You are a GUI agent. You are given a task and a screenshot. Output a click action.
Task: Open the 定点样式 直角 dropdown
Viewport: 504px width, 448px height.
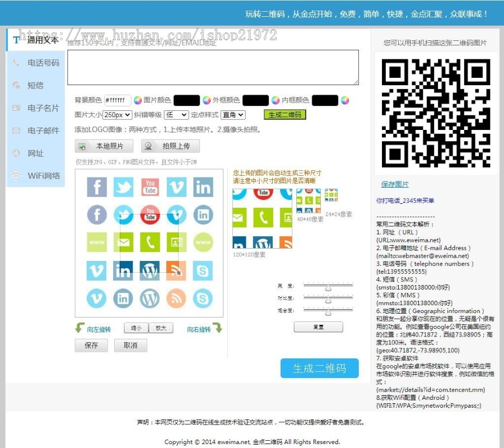point(233,115)
